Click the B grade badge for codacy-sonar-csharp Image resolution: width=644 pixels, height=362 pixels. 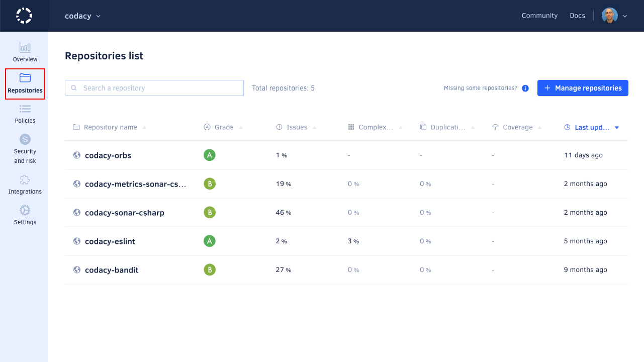[x=210, y=213]
